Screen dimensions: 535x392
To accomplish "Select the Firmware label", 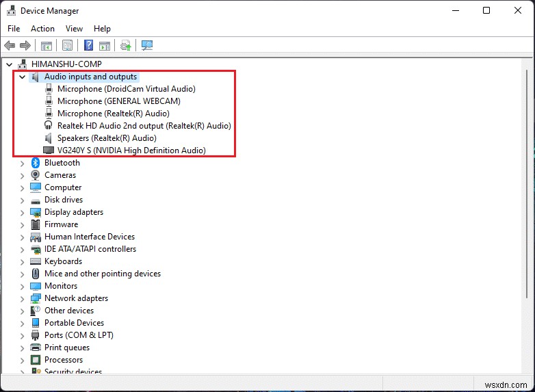I will click(x=61, y=224).
